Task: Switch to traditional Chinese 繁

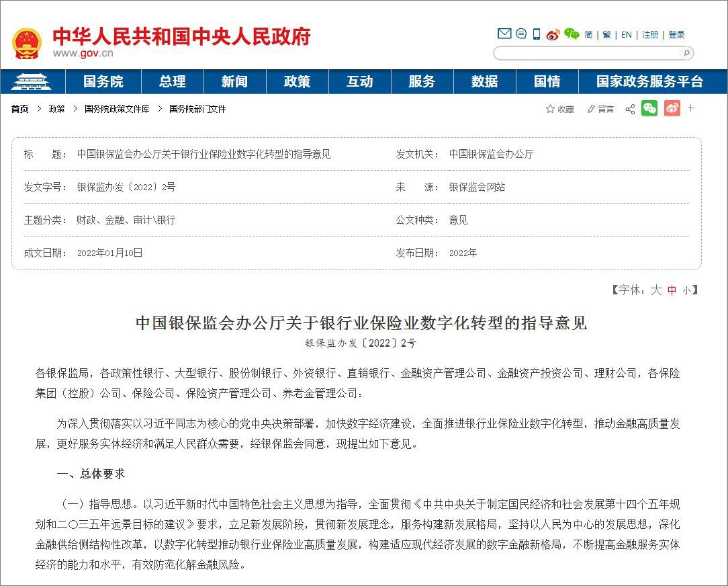Action: pyautogui.click(x=606, y=35)
